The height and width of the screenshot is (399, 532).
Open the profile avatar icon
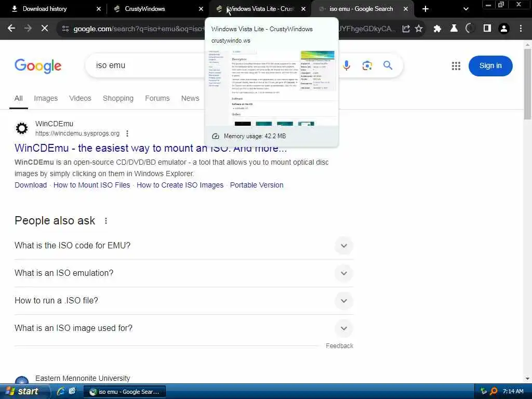[x=504, y=29]
